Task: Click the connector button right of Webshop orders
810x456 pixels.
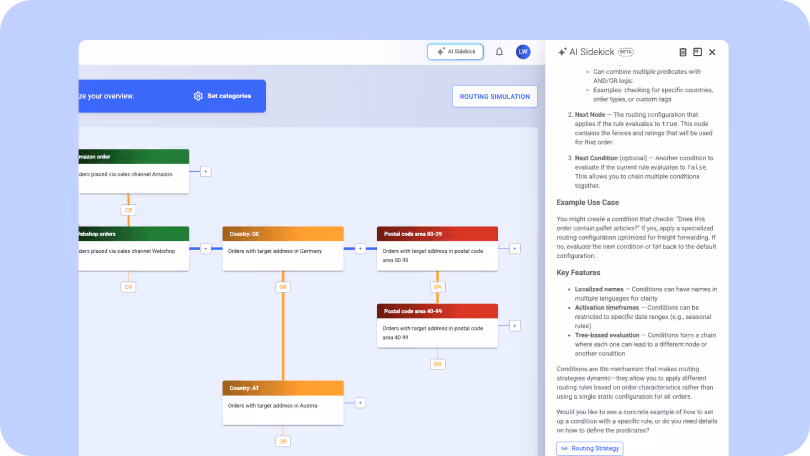Action: (x=206, y=249)
